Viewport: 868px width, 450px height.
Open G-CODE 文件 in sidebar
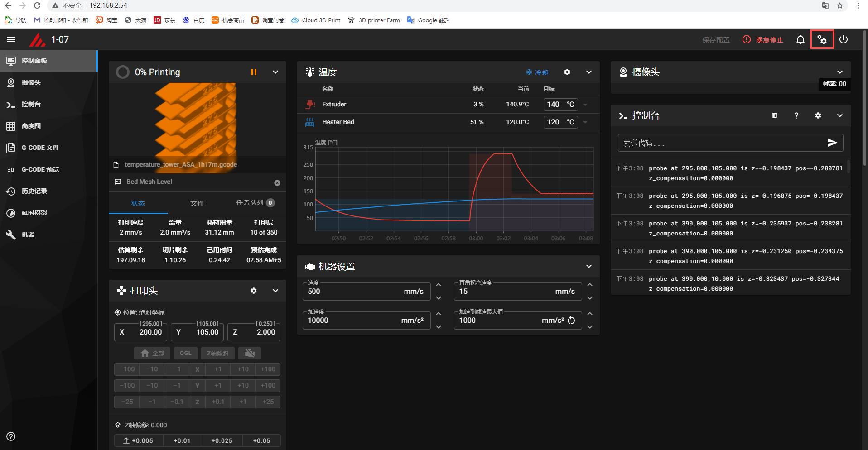coord(40,148)
